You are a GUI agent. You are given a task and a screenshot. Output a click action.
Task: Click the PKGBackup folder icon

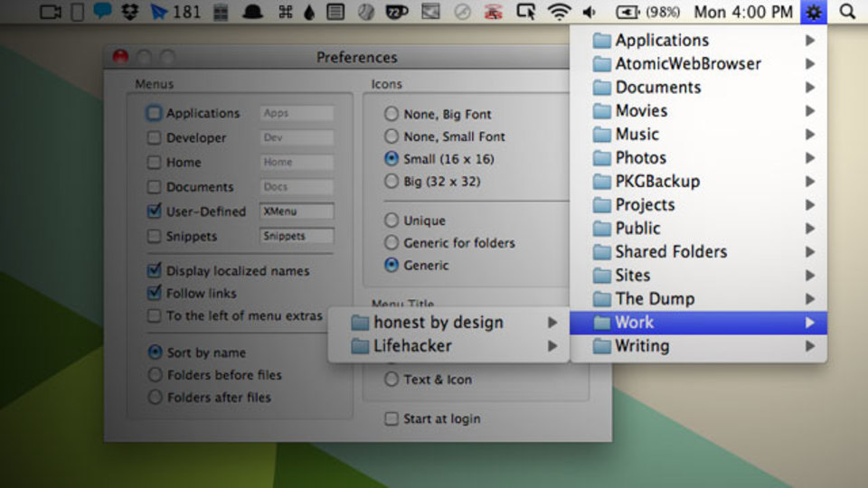602,182
